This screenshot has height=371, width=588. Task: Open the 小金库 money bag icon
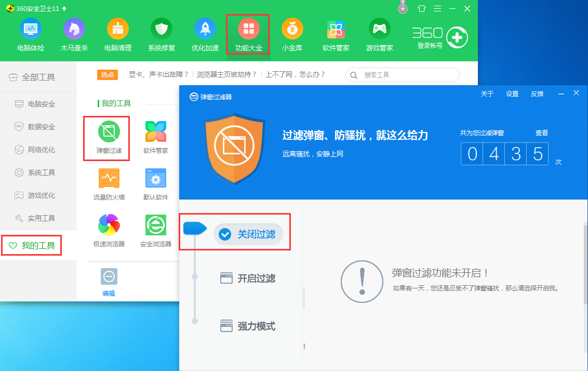coord(292,29)
